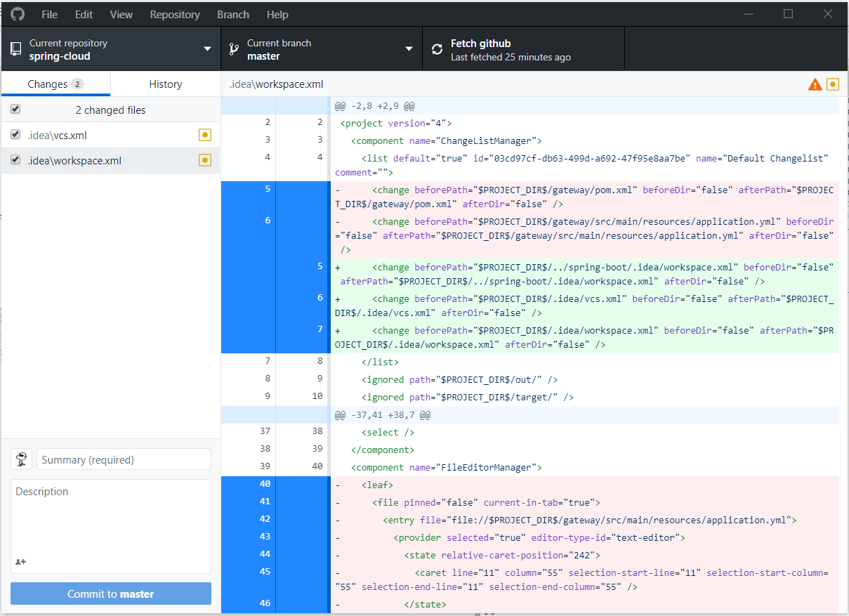Click the orange warning triangle icon in diff header

coord(815,84)
